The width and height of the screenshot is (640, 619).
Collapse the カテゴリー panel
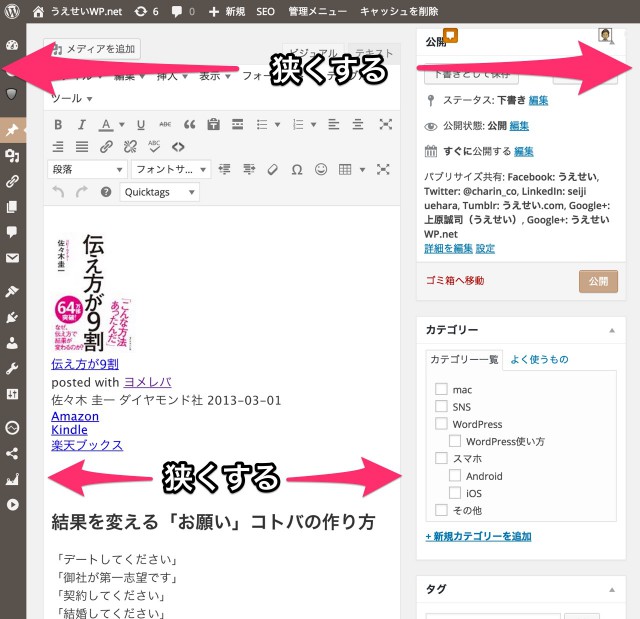click(612, 330)
